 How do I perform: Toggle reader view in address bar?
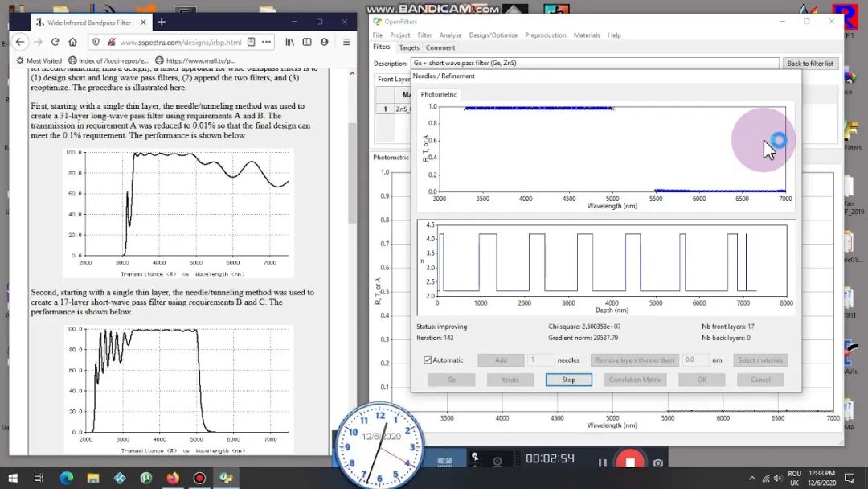tap(252, 42)
